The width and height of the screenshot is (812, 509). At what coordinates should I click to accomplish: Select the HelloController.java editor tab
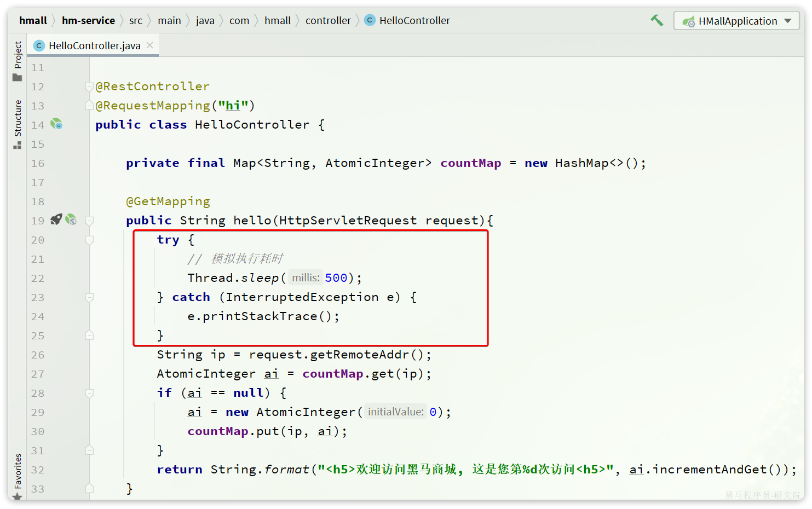[94, 46]
